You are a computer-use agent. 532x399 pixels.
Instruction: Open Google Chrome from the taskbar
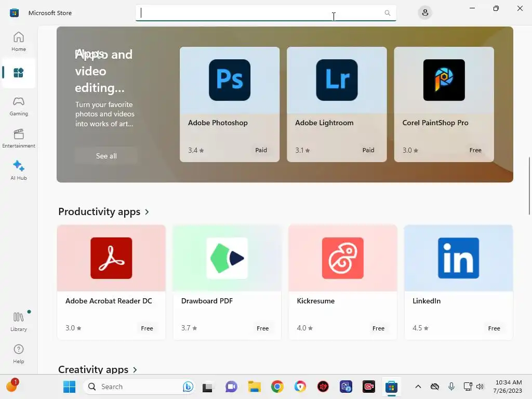[277, 387]
